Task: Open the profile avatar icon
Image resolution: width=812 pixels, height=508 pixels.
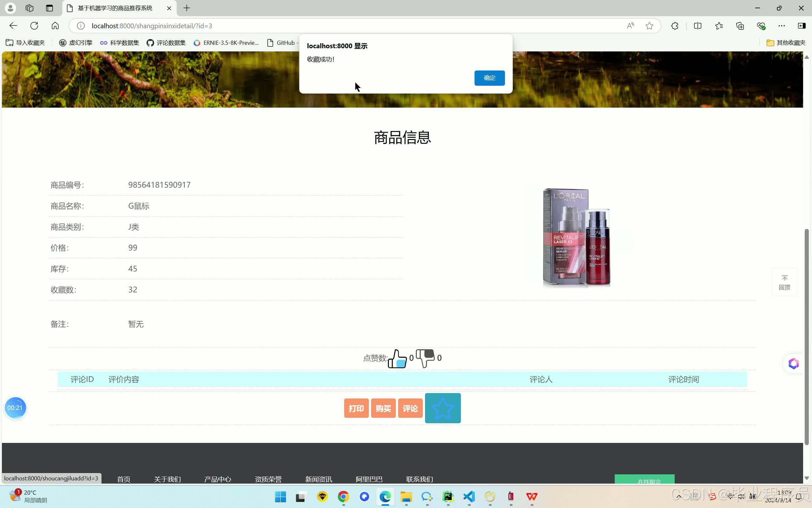Action: [x=10, y=8]
